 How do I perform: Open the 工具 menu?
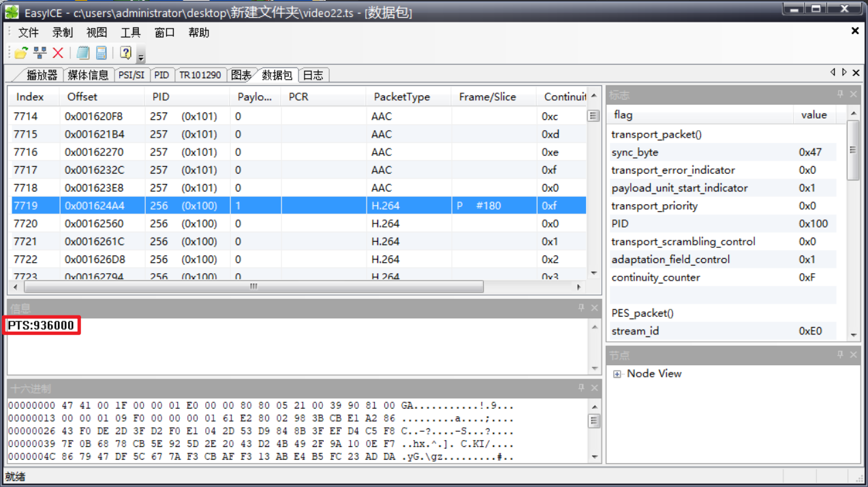coord(131,33)
